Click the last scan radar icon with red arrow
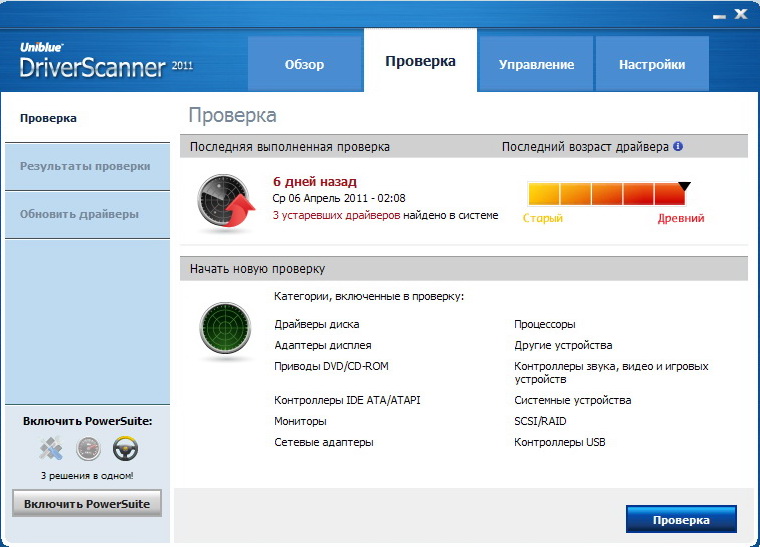This screenshot has width=760, height=547. pyautogui.click(x=224, y=202)
